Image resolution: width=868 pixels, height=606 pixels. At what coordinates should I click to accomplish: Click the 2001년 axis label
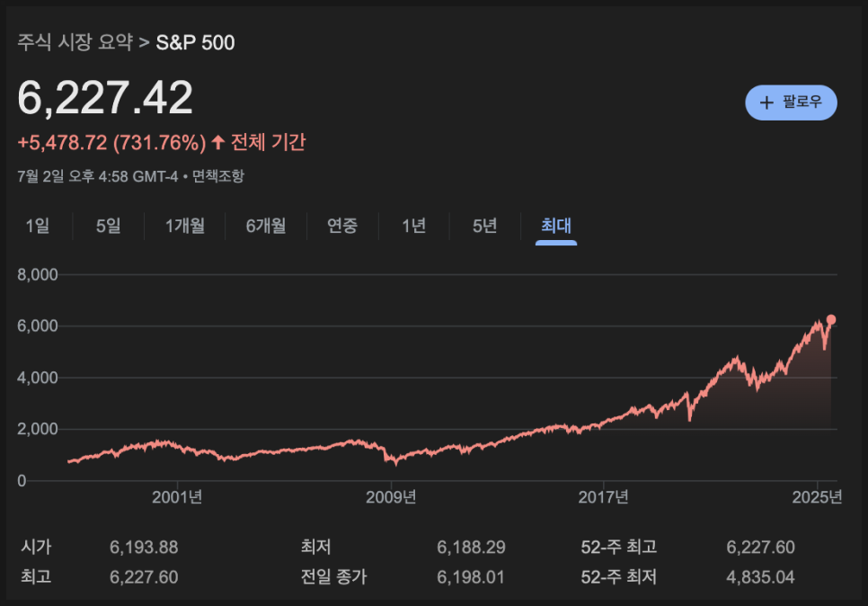(177, 497)
